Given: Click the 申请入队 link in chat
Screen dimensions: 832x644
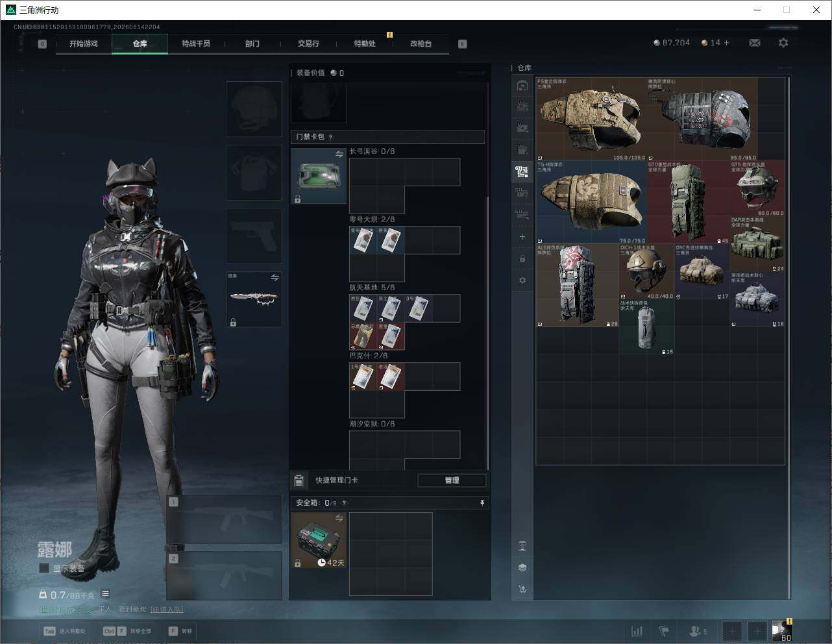Looking at the screenshot, I should pyautogui.click(x=167, y=610).
